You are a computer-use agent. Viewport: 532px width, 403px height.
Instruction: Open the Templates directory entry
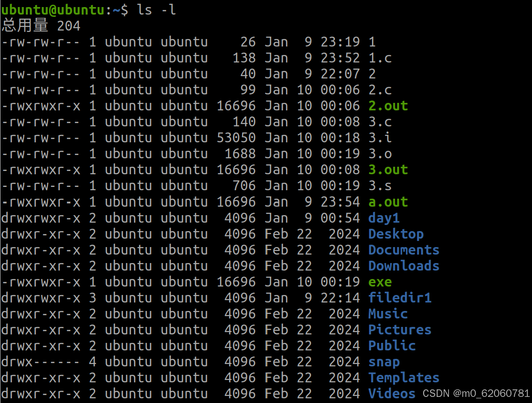point(403,377)
